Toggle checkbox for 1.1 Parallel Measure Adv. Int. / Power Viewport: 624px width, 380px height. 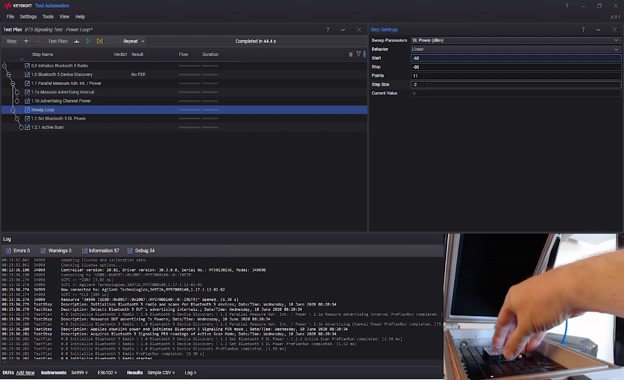pos(27,83)
